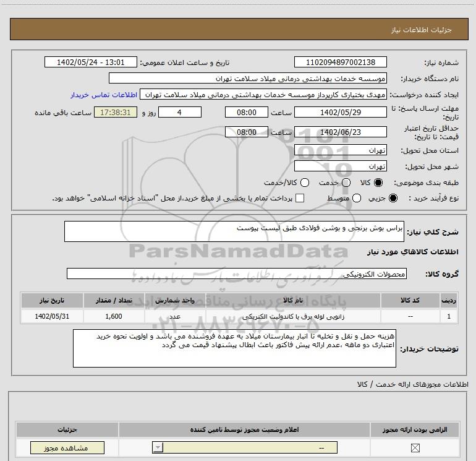
Task: Click the response deadline time 08:00 field
Action: (x=247, y=112)
